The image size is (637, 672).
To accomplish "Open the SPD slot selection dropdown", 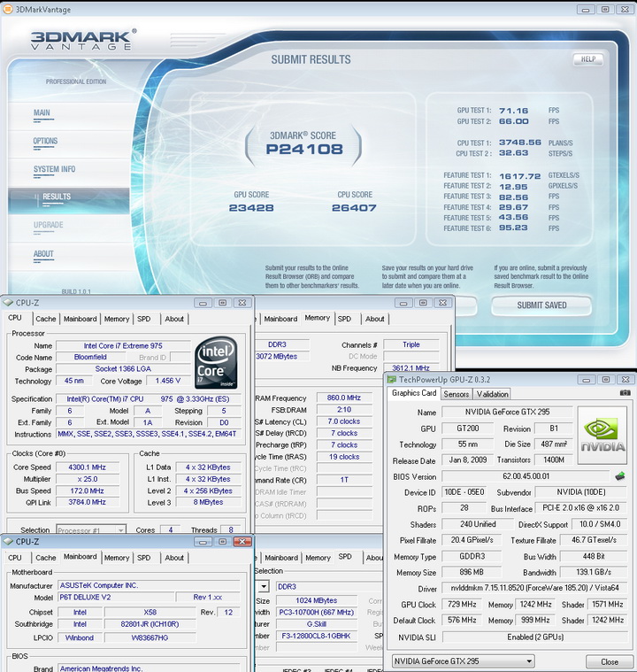I will pyautogui.click(x=264, y=586).
